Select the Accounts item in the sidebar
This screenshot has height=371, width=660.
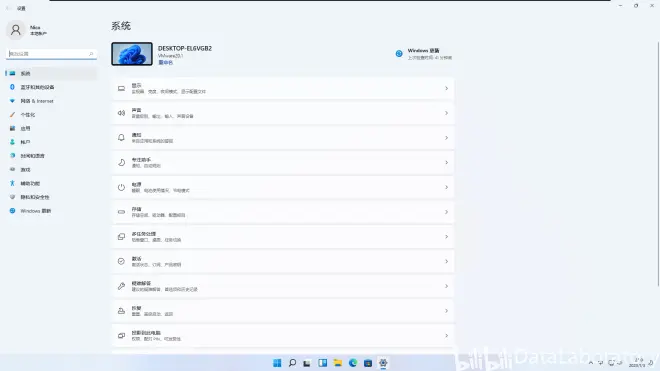click(x=51, y=142)
